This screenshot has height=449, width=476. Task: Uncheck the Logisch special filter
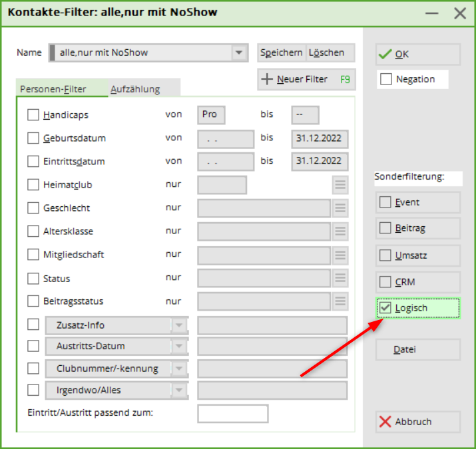point(385,308)
